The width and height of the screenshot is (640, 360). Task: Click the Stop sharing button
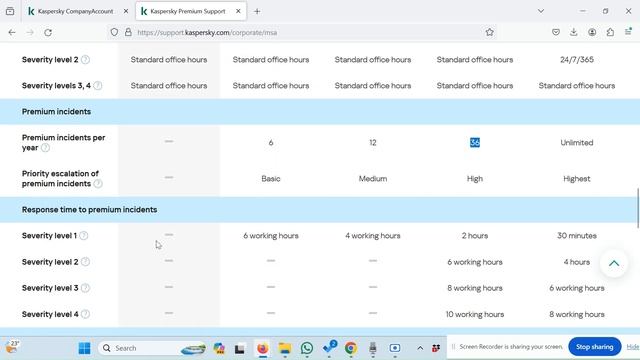pos(594,347)
